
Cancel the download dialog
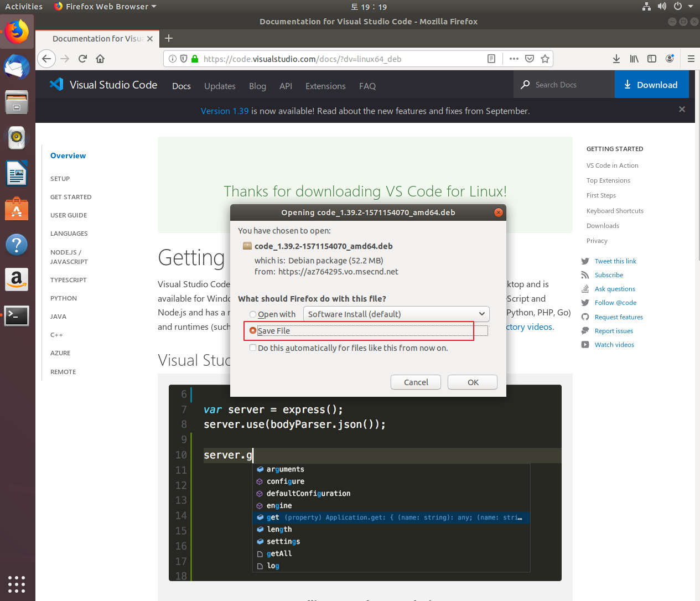(x=416, y=382)
